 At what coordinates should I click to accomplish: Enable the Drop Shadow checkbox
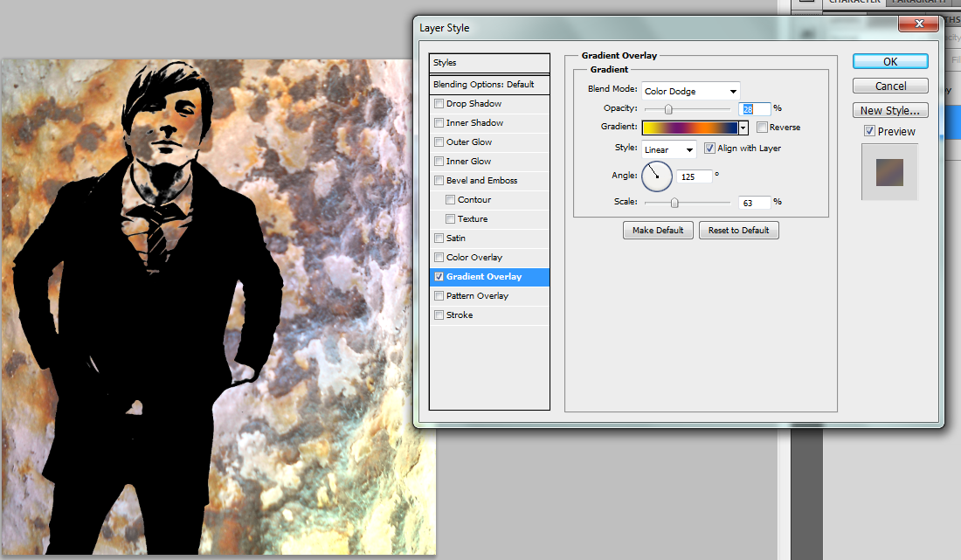439,104
